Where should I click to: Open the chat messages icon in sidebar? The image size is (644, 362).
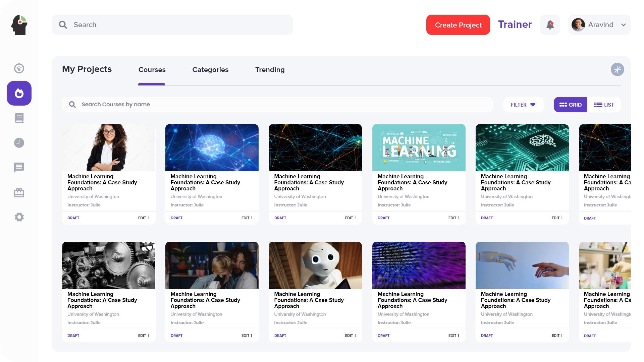point(19,167)
